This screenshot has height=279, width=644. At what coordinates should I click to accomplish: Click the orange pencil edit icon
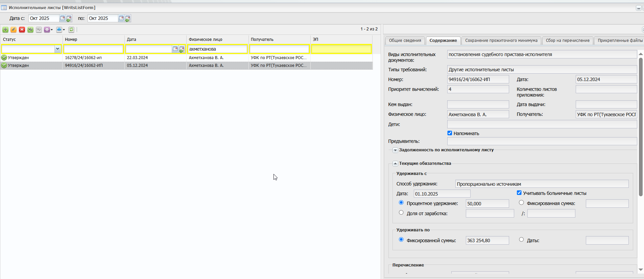click(x=14, y=30)
